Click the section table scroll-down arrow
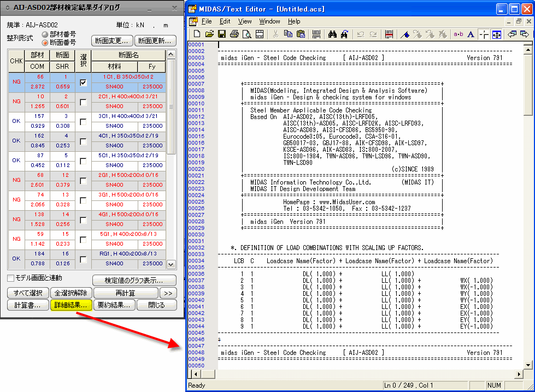535x392 pixels. [x=171, y=264]
